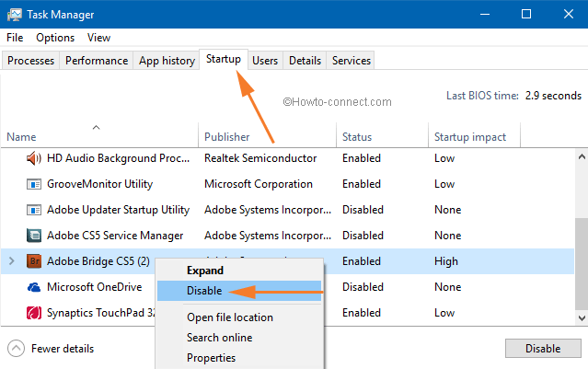Click the Synaptics TouchPad red icon

[34, 313]
